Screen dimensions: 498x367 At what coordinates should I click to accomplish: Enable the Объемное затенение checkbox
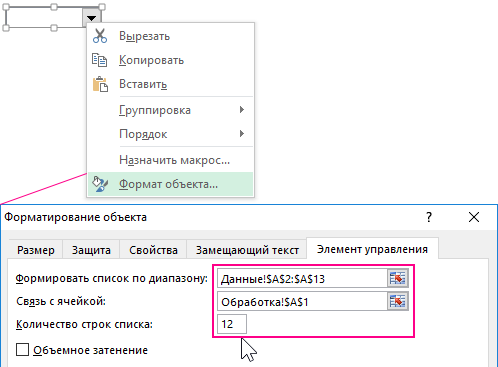(22, 350)
